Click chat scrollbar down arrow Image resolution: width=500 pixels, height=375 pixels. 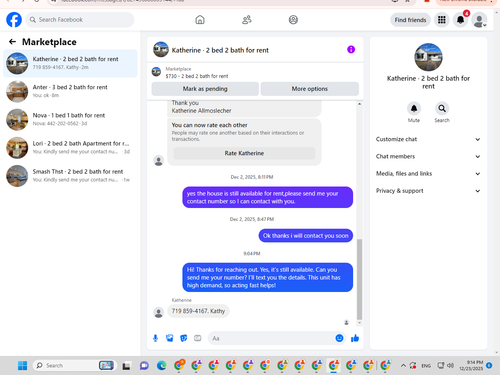pyautogui.click(x=359, y=323)
